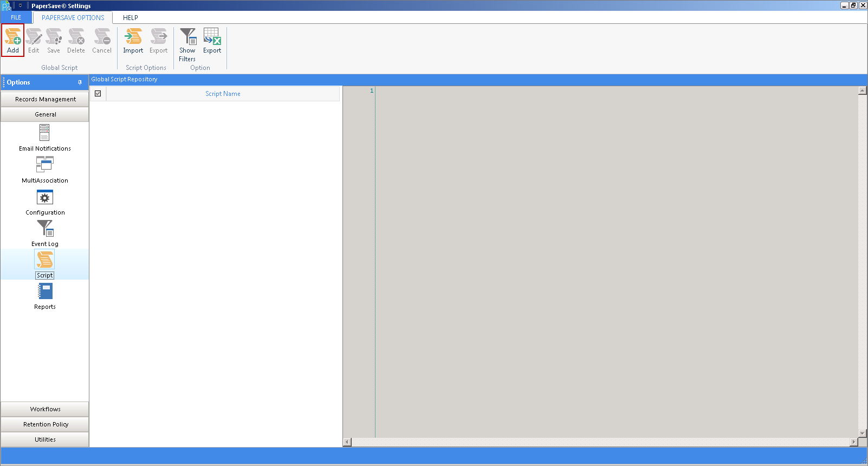
Task: Switch to PAPERSAVE OPTIONS ribbon tab
Action: pos(73,17)
